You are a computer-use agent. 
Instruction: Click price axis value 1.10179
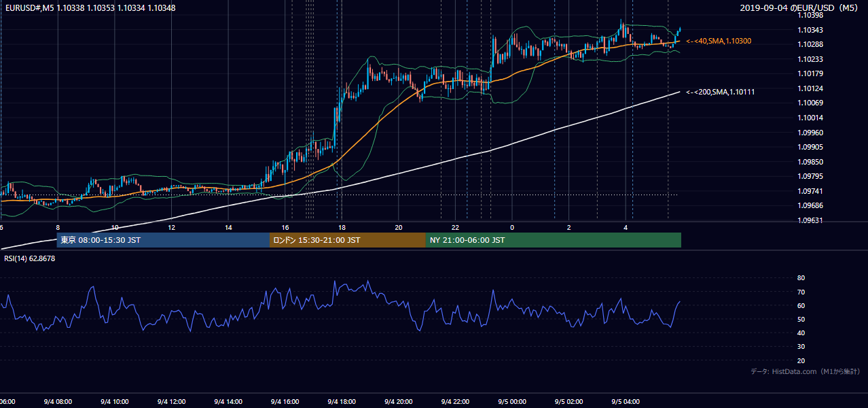pyautogui.click(x=810, y=73)
